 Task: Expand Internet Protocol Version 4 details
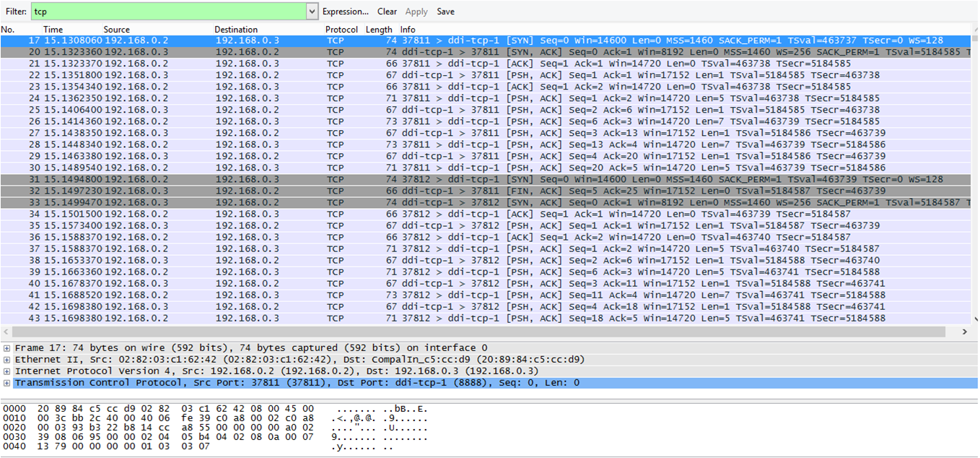pyautogui.click(x=6, y=371)
